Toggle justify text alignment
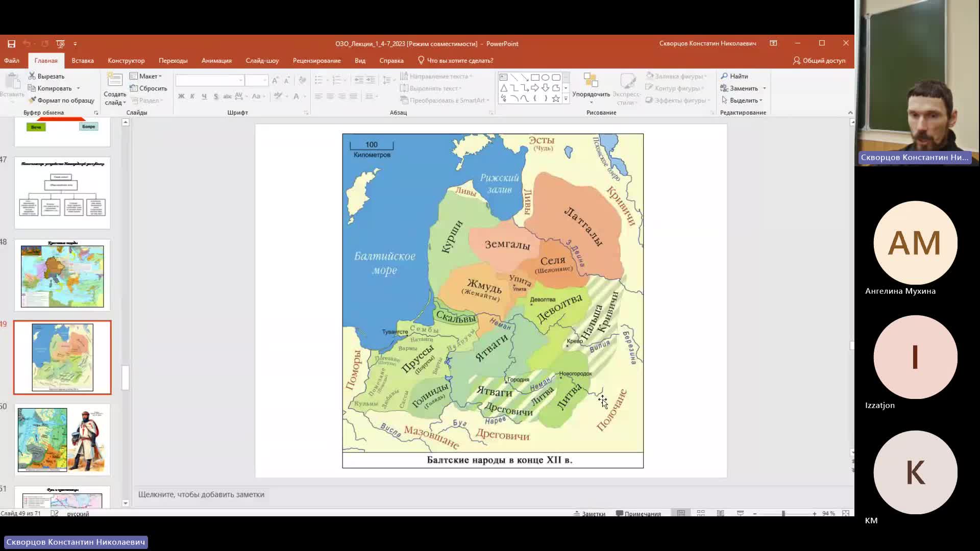Image resolution: width=980 pixels, height=551 pixels. click(x=353, y=96)
